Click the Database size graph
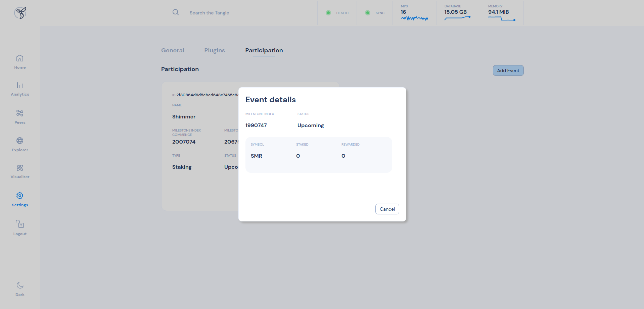This screenshot has width=644, height=309. coord(457,18)
